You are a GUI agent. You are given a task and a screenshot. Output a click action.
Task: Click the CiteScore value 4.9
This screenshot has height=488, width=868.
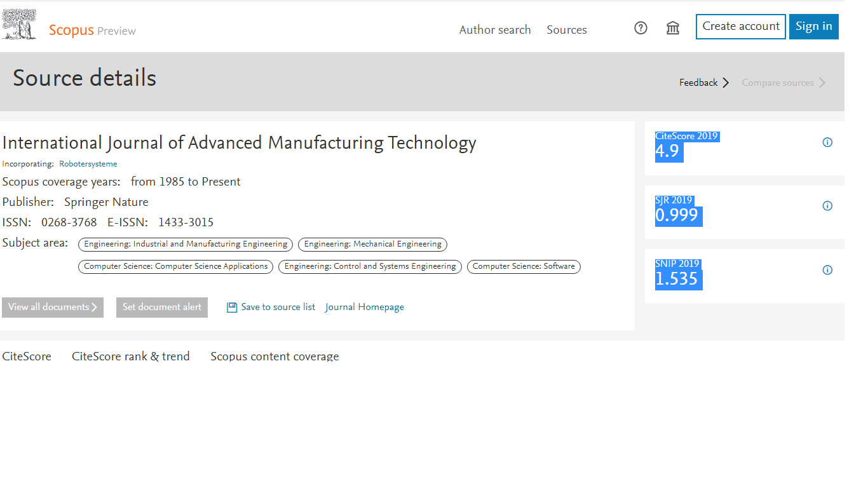coord(668,152)
